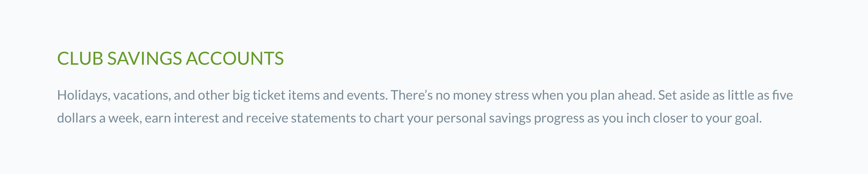The width and height of the screenshot is (868, 174).
Task: Click the word "CLUB" in the heading
Action: 80,59
